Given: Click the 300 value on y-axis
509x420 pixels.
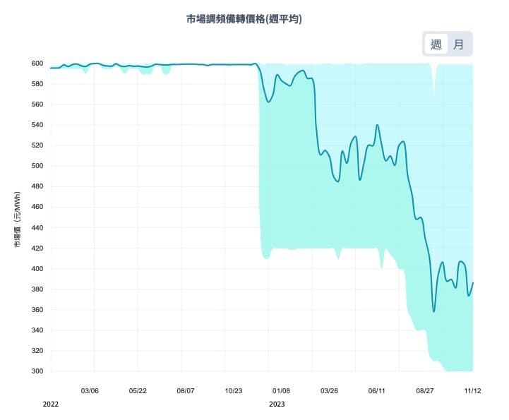Looking at the screenshot, I should coord(37,371).
